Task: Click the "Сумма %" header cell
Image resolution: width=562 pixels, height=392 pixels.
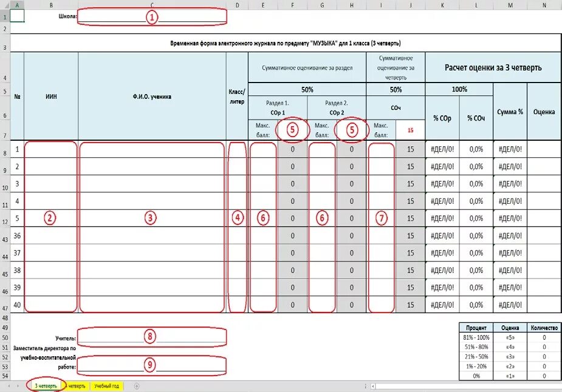Action: coord(510,111)
